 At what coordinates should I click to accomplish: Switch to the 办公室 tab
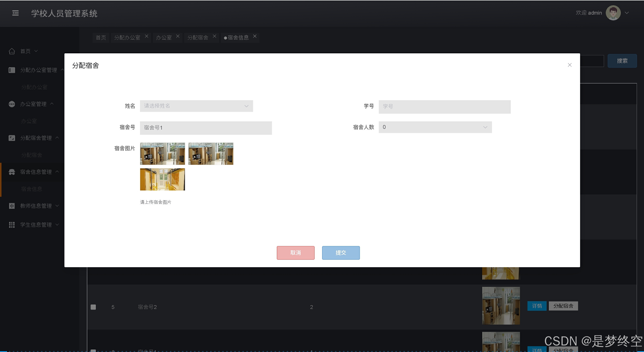pos(164,38)
